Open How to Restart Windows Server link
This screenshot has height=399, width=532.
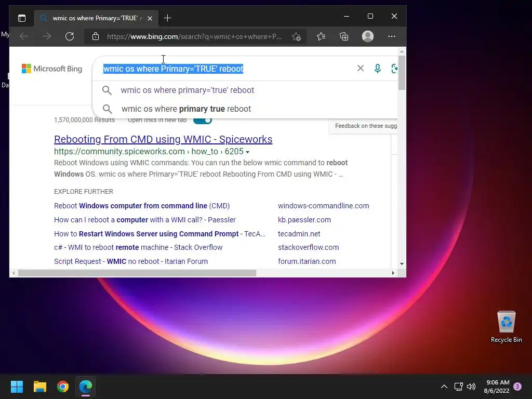coord(159,234)
